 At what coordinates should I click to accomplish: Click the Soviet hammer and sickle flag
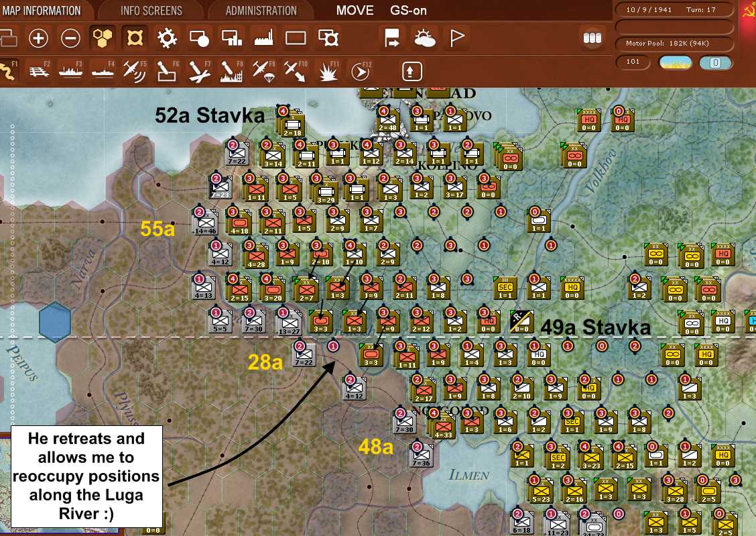tap(749, 12)
